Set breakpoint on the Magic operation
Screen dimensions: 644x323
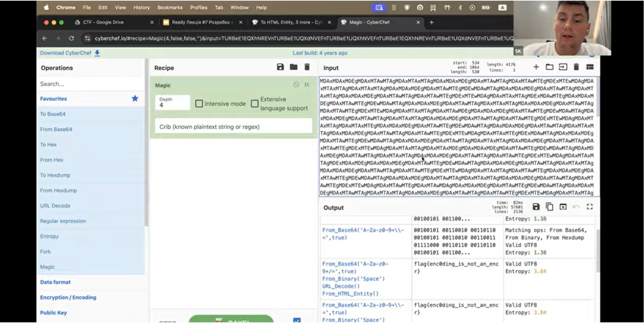(306, 85)
